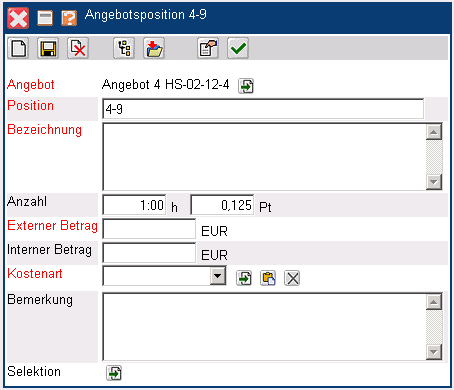Screen dimensions: 454x390
Task: Click the Bezeichnung scrollbar down arrow
Action: [x=434, y=182]
